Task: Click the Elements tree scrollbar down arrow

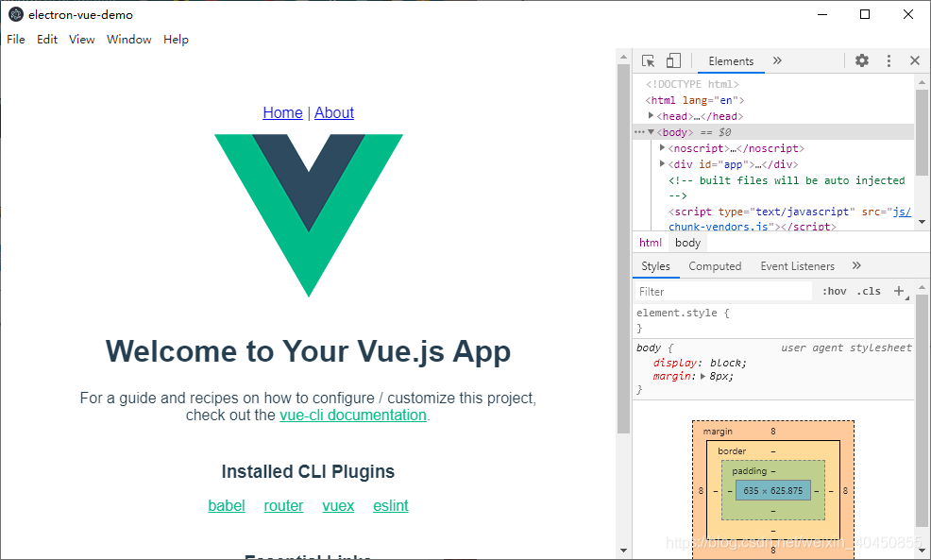Action: [x=922, y=222]
